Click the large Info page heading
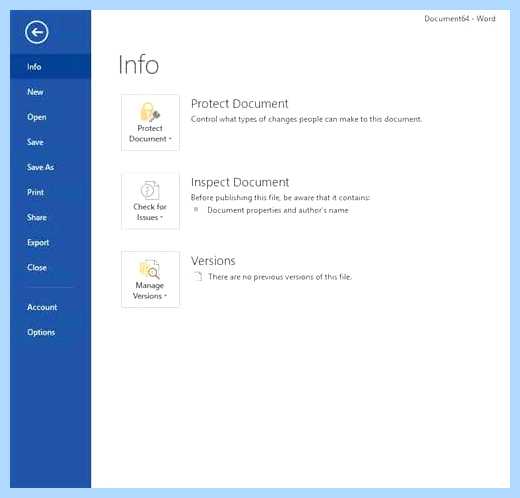 [x=139, y=65]
